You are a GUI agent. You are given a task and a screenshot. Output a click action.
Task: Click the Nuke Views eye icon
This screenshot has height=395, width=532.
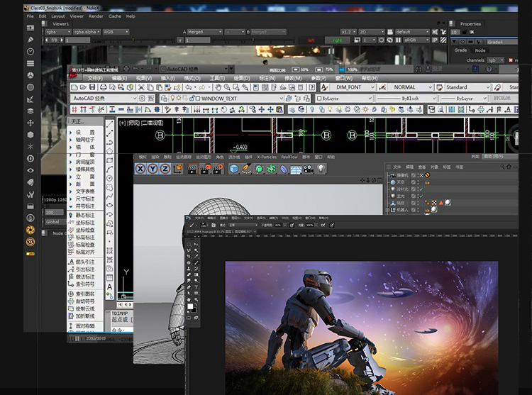point(31,170)
